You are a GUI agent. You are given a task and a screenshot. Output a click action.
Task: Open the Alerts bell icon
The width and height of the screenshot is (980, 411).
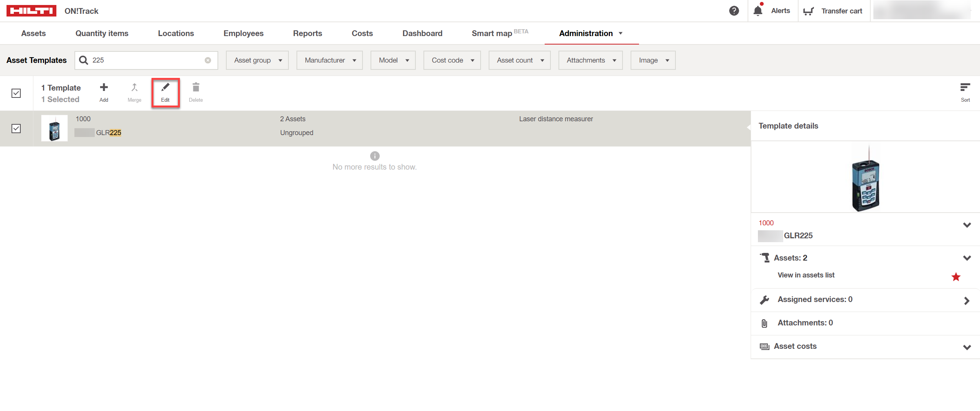pyautogui.click(x=758, y=10)
